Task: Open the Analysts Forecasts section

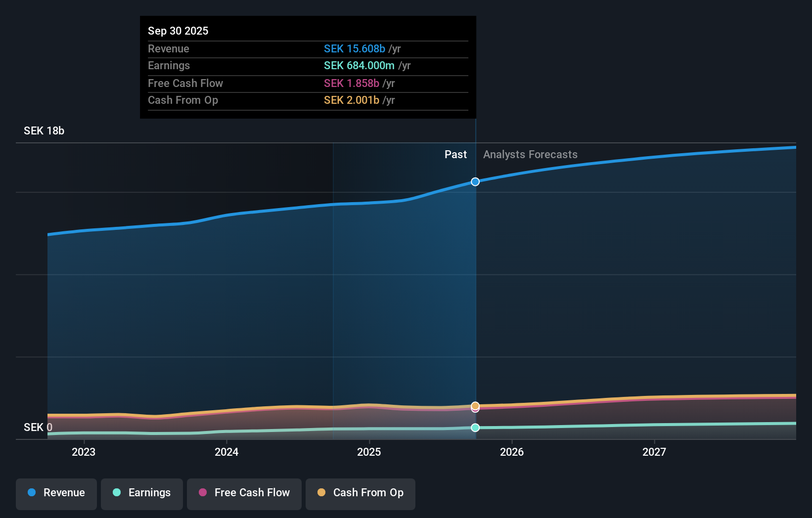Action: click(530, 154)
